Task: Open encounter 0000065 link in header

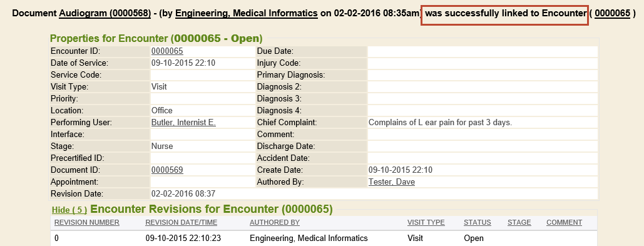Action: 612,13
